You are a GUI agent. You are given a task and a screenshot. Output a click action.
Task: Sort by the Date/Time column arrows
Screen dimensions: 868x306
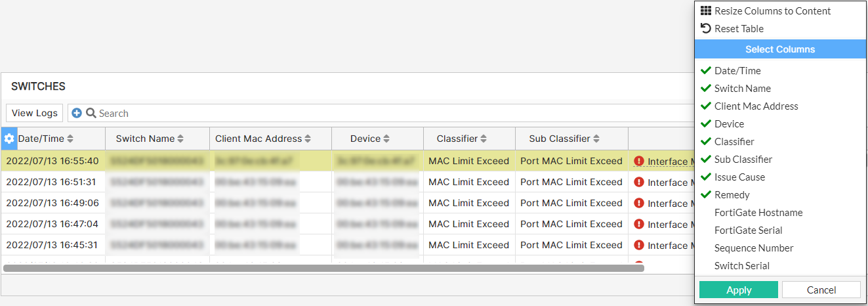[70, 139]
